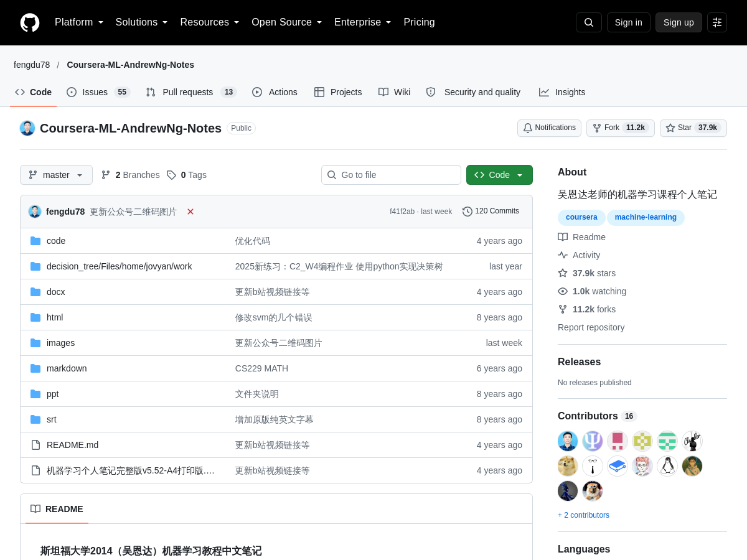Star the repository
This screenshot has height=560, width=747.
pyautogui.click(x=693, y=128)
